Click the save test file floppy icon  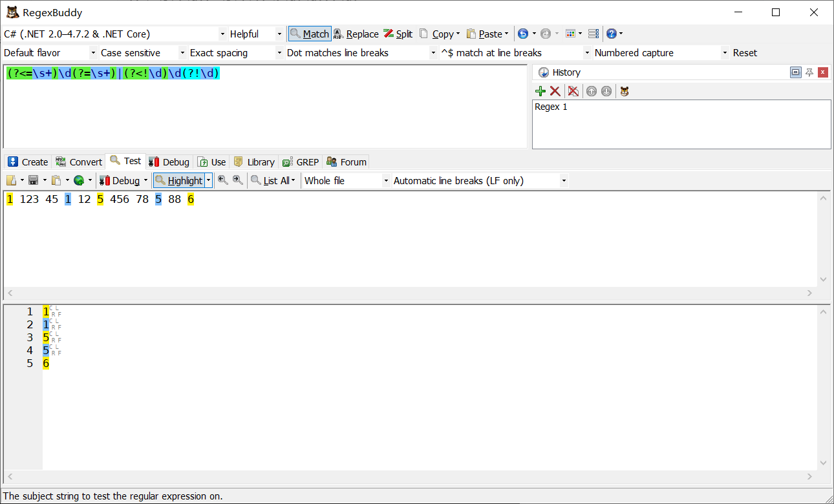coord(34,181)
